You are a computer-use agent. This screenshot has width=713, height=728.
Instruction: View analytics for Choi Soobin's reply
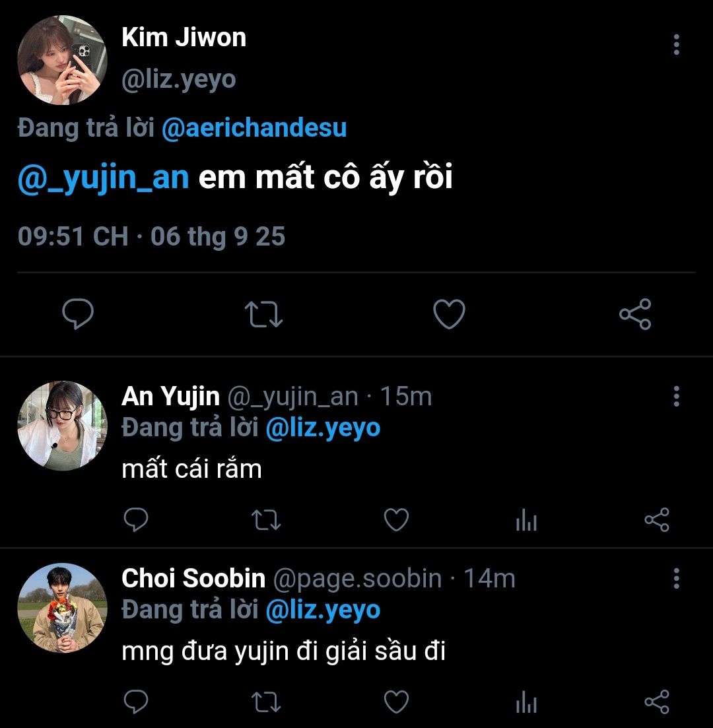click(526, 702)
